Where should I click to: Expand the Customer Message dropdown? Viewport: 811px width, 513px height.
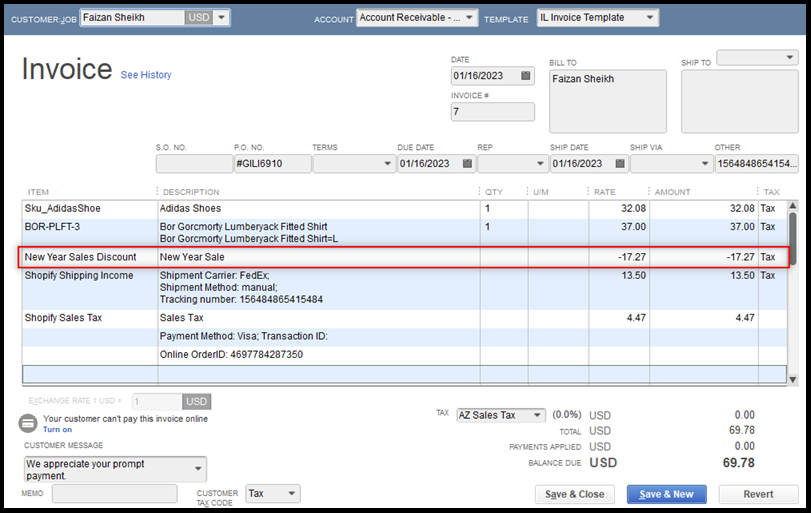199,469
